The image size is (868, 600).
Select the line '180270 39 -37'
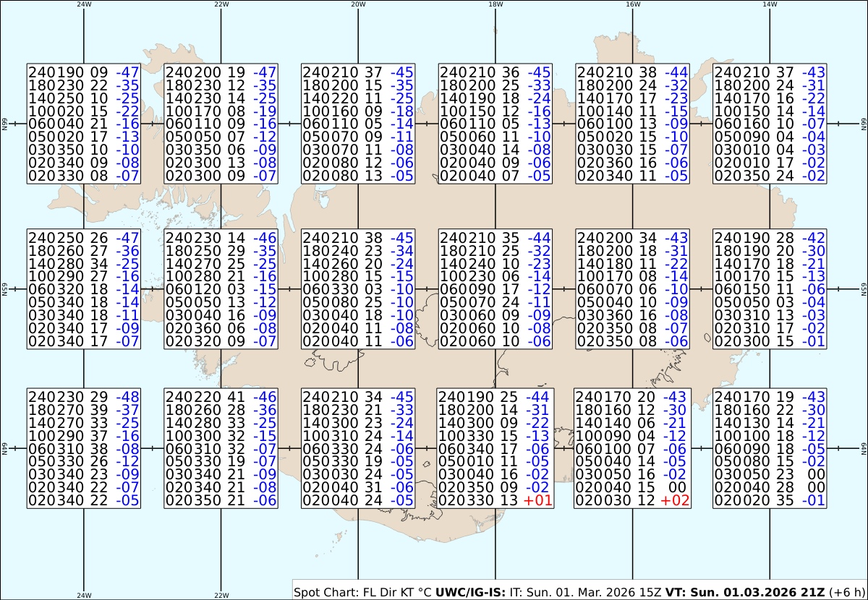point(84,410)
